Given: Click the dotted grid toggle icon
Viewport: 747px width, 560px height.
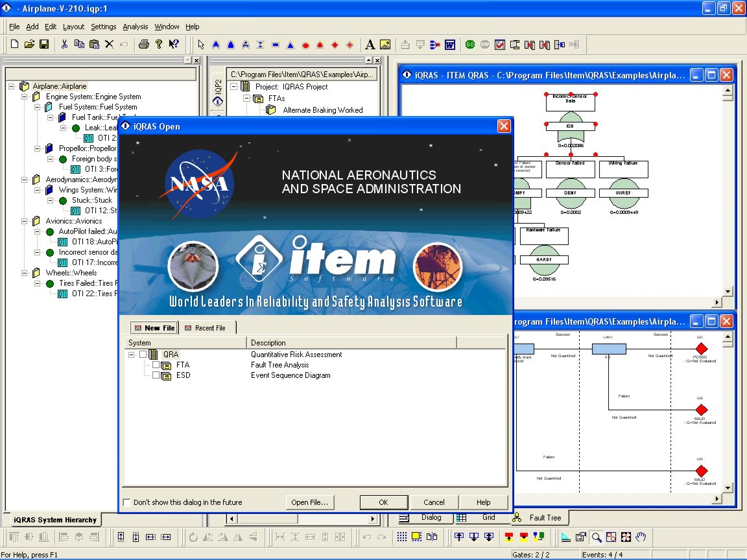Looking at the screenshot, I should 401,537.
